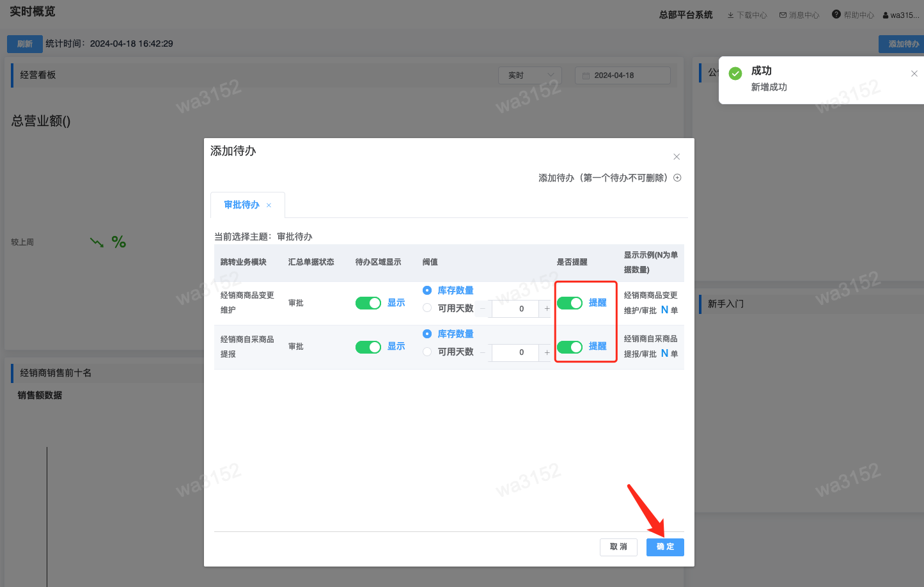Close the 审批待办 tab with its x icon
Screen dimensions: 924x587
tap(269, 205)
